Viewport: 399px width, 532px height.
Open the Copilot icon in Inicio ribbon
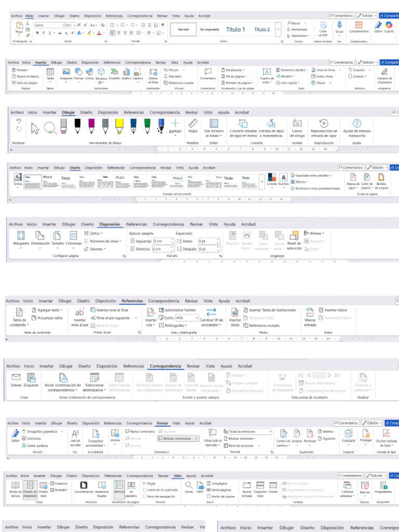pyautogui.click(x=389, y=25)
